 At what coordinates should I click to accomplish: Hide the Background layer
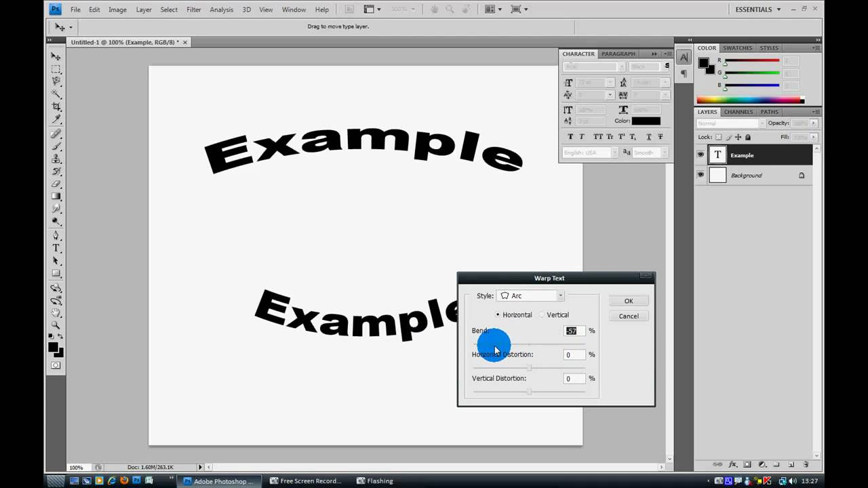pos(701,176)
